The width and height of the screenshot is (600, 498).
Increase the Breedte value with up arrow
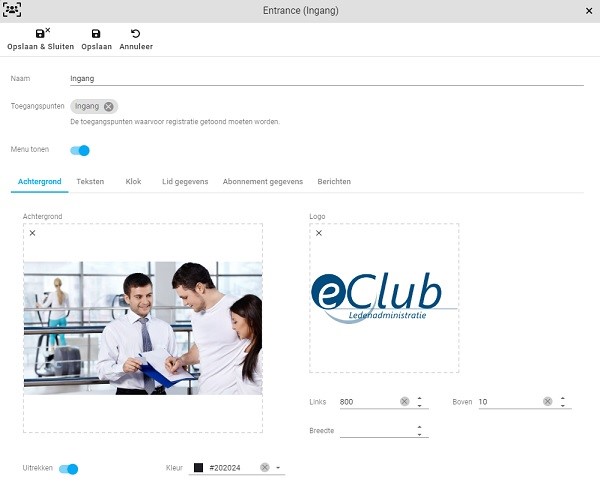coord(420,427)
